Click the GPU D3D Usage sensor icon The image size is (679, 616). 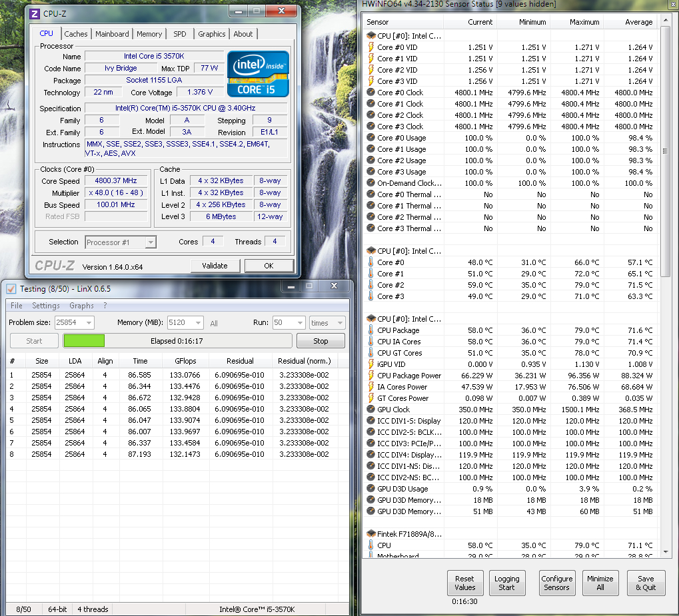(x=370, y=488)
